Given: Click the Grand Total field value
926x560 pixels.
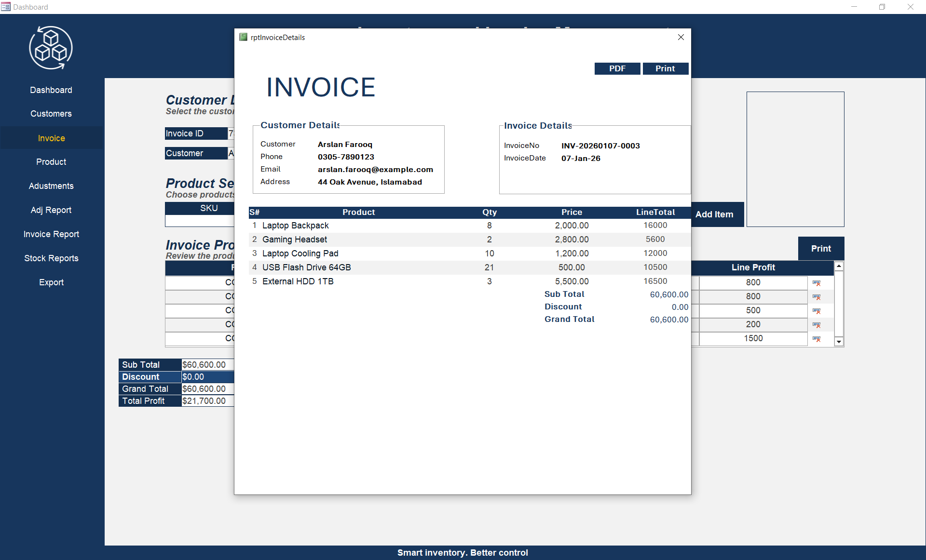Looking at the screenshot, I should click(x=207, y=389).
